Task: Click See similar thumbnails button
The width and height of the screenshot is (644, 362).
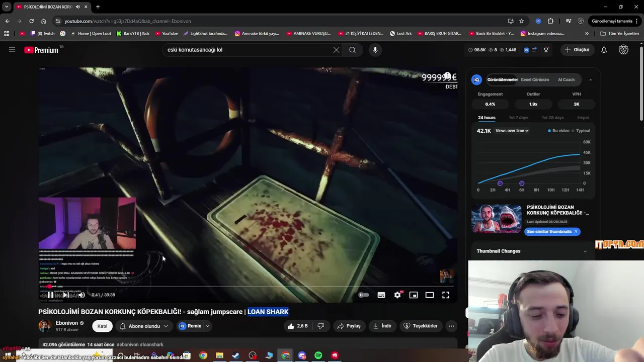Action: 552,231
